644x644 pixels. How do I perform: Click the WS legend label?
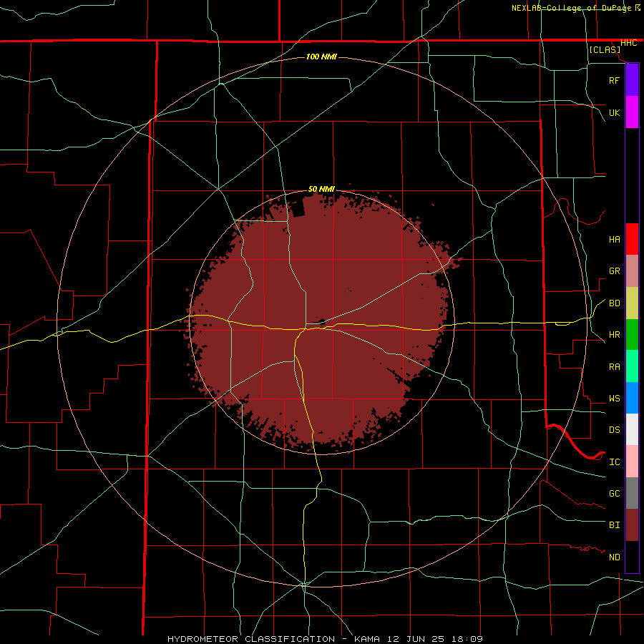point(614,399)
